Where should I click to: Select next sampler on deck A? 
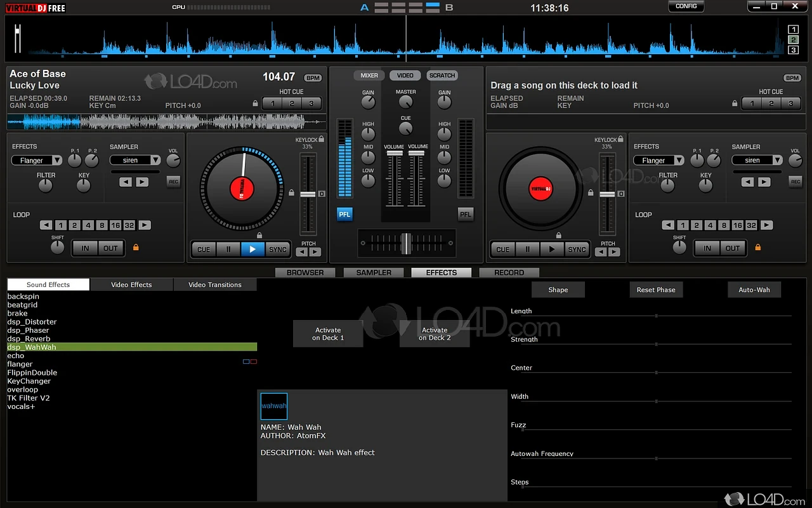click(x=142, y=182)
